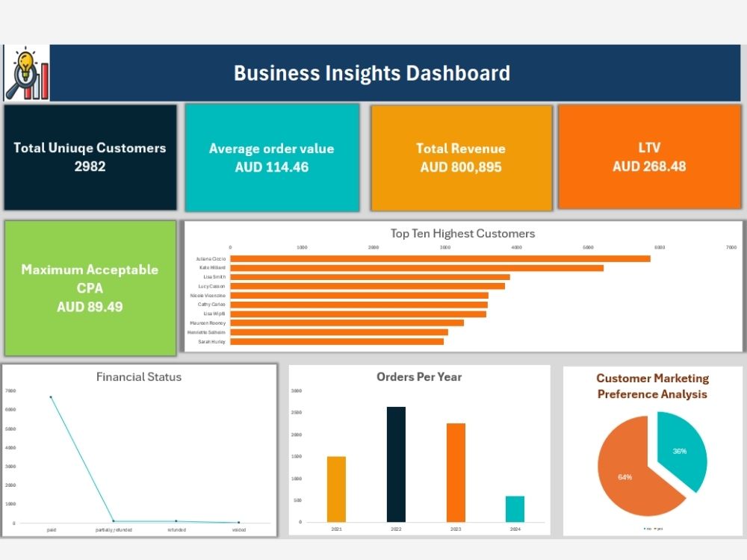Screen dimensions: 747x560
Task: Click the refunded axis label
Action: point(177,530)
